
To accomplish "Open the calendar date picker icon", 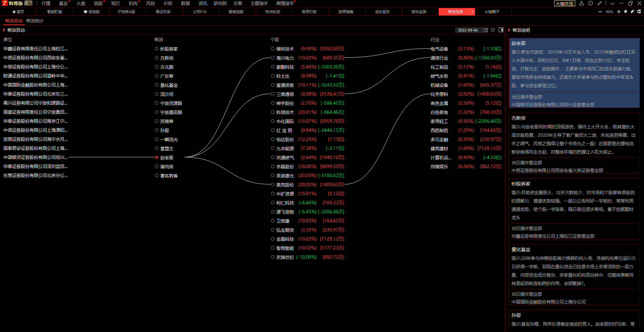I will tap(485, 30).
